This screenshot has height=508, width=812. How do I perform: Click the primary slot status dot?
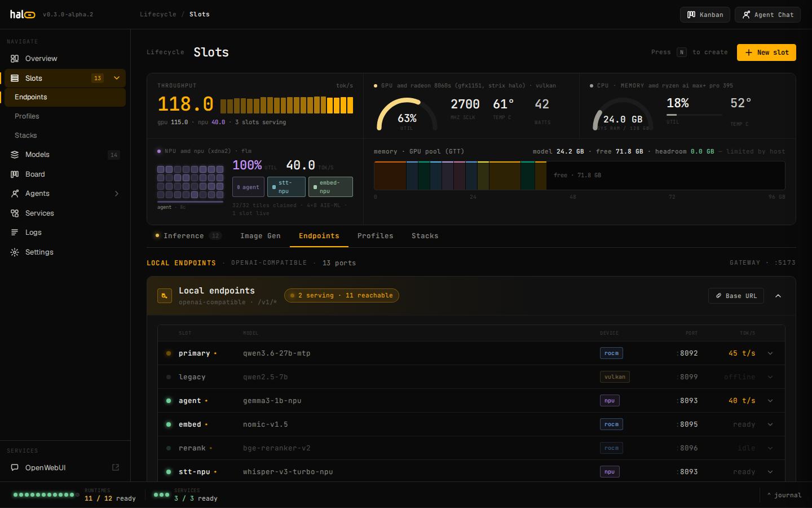point(169,353)
